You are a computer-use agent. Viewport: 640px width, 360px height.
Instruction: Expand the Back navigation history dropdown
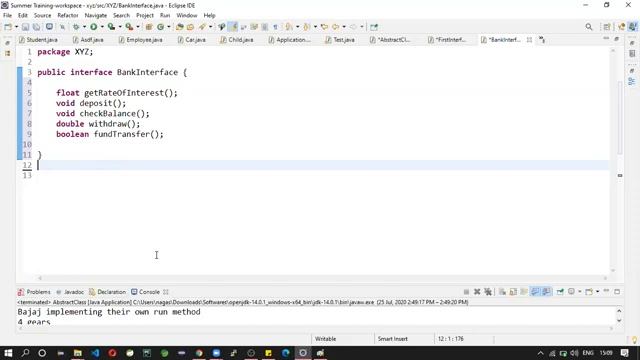point(344,27)
